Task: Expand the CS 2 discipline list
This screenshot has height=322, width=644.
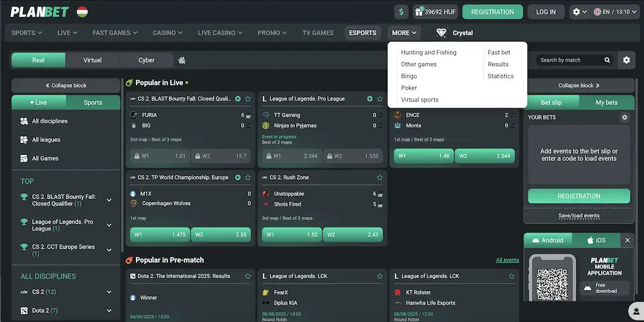Action: click(109, 292)
